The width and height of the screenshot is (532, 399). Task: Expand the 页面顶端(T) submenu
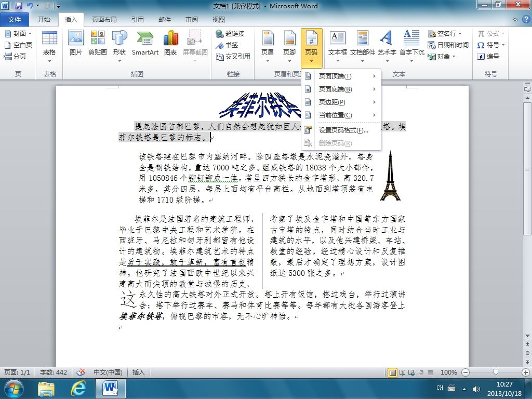pos(341,76)
